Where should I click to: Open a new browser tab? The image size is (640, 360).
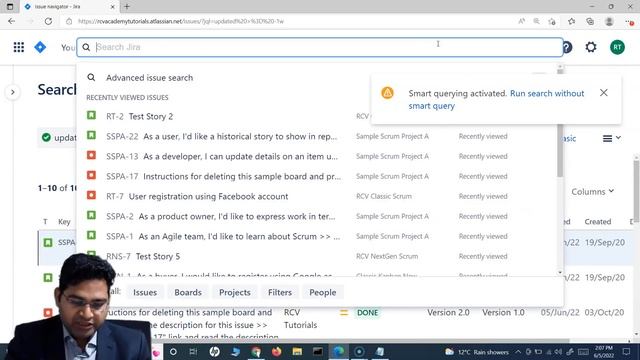(127, 7)
